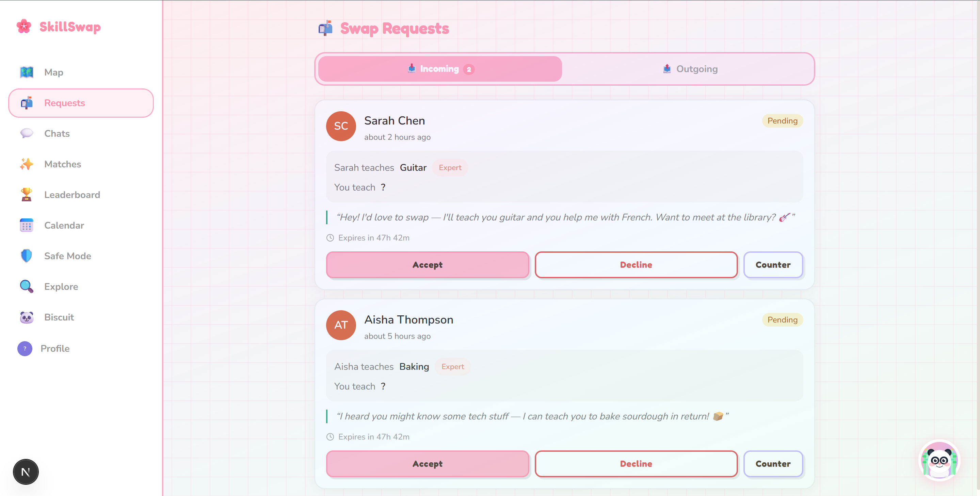Click Sarah Chen's SC avatar

click(341, 126)
